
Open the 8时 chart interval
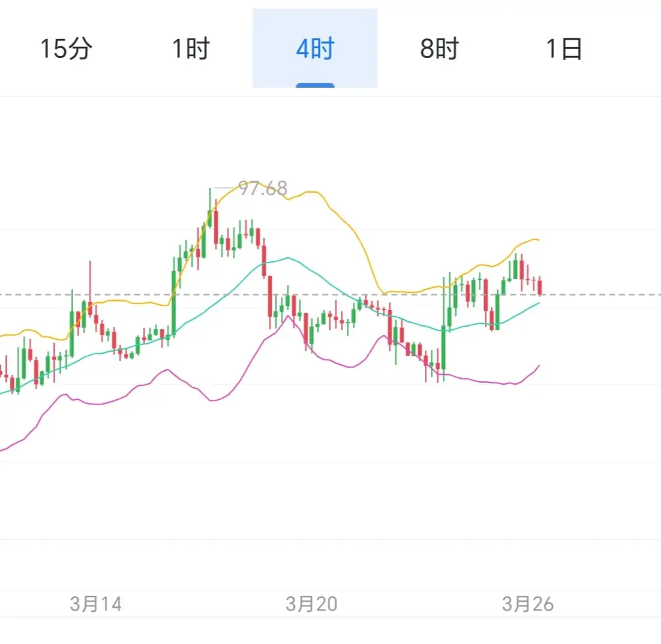click(x=439, y=49)
